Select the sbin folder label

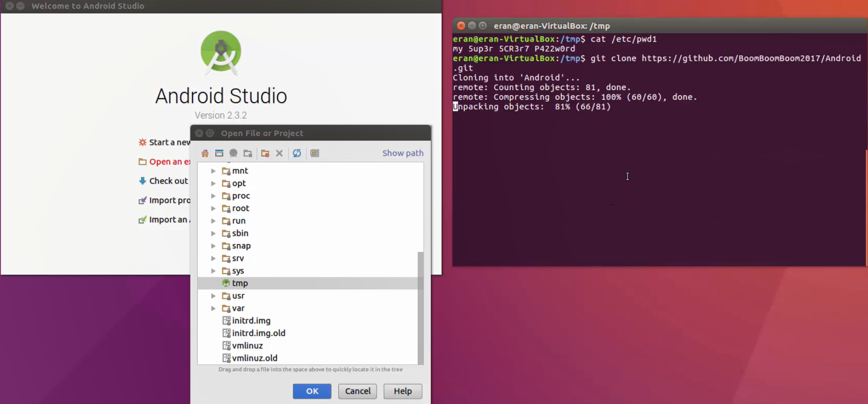coord(241,233)
